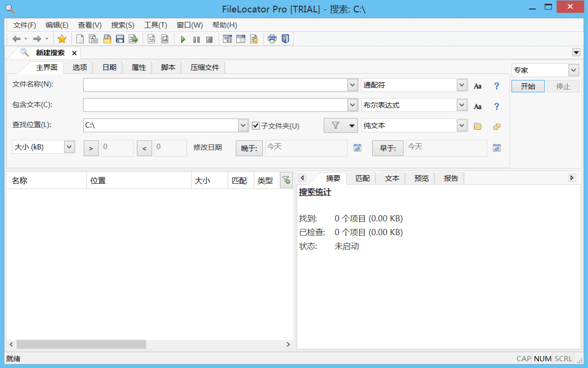Open settings document with gear icon
This screenshot has width=588, height=368.
tap(254, 39)
